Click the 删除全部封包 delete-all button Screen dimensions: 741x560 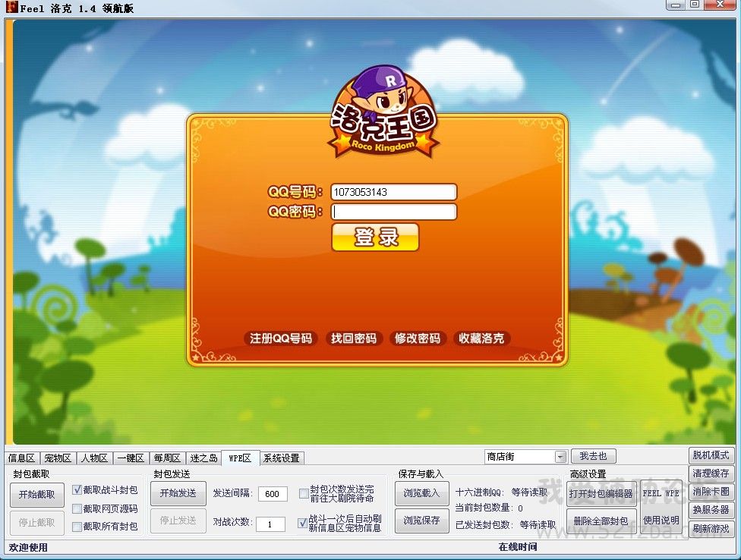[x=601, y=521]
